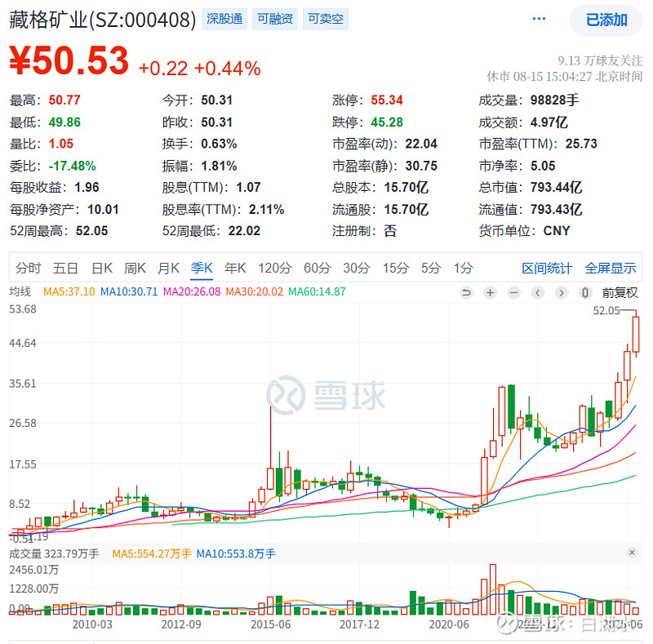Click 市盈率(TTM) value 25.73
653x644 pixels.
pyautogui.click(x=581, y=144)
